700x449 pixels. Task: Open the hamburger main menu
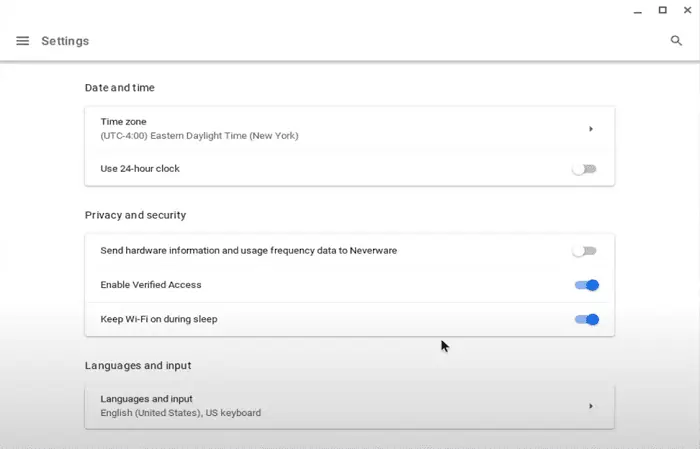[23, 41]
